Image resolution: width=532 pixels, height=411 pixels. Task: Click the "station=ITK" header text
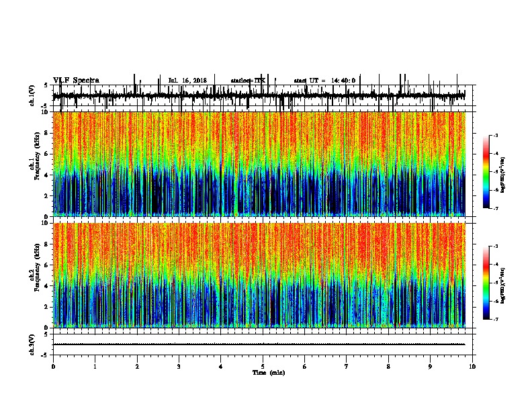[x=248, y=81]
